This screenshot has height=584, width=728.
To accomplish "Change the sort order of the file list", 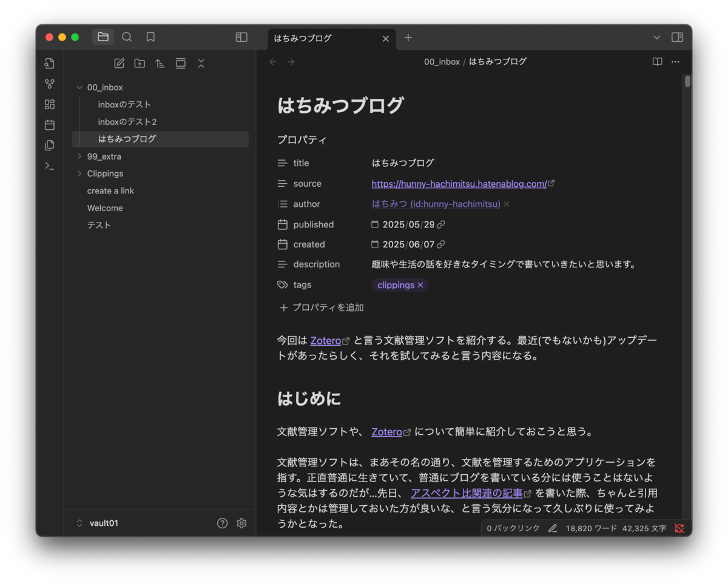I will [160, 63].
